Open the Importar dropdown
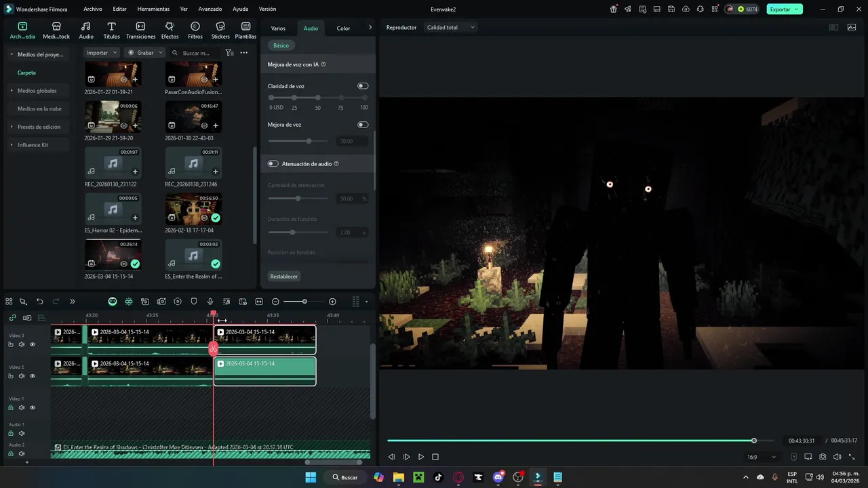Viewport: 868px width, 488px height. point(102,53)
